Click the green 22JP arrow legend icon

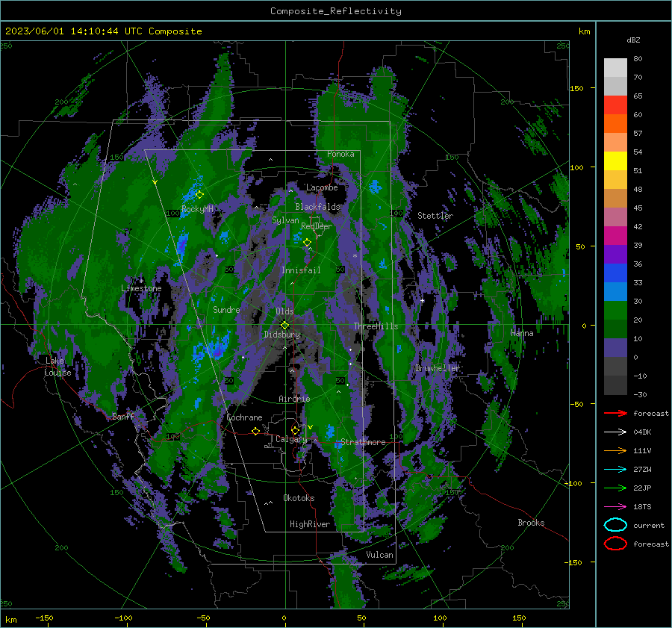coord(615,488)
